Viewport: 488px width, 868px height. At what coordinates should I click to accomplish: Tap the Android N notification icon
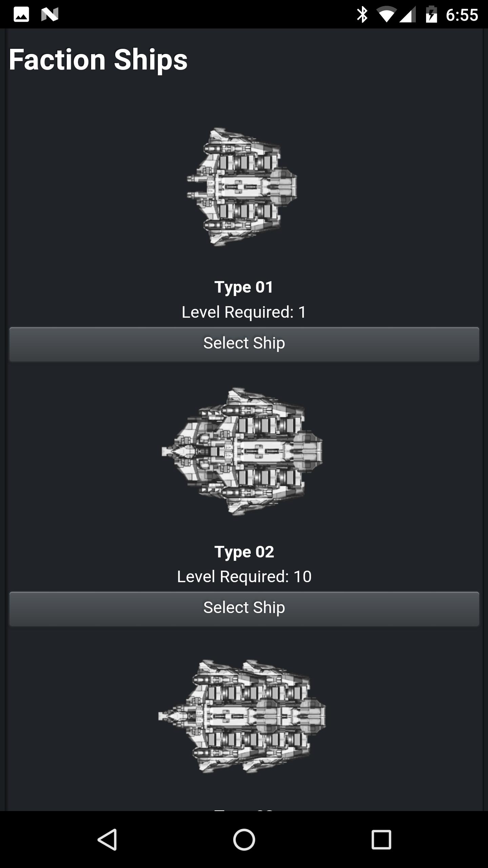click(50, 15)
